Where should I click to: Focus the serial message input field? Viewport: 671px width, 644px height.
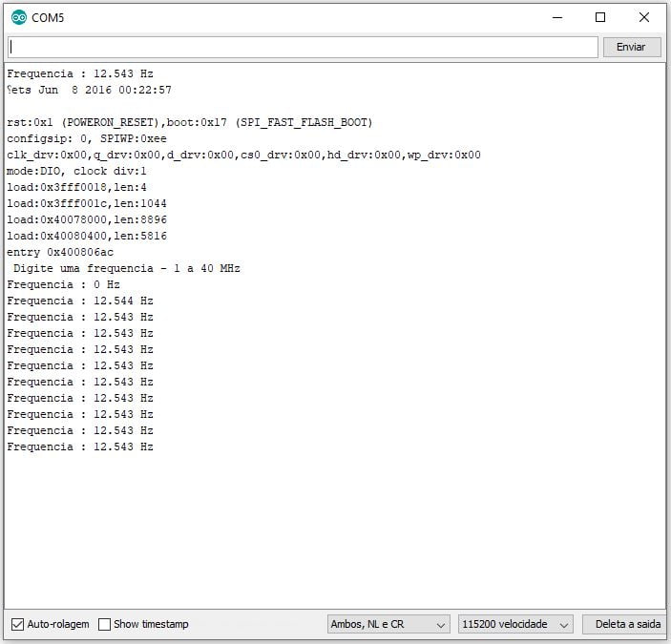coord(302,47)
